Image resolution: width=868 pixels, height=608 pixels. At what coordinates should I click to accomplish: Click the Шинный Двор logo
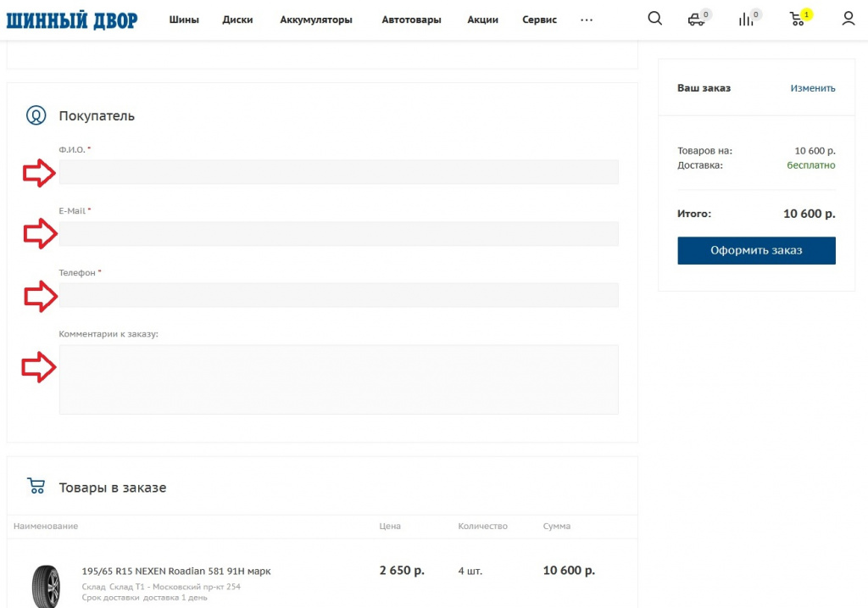pyautogui.click(x=71, y=20)
